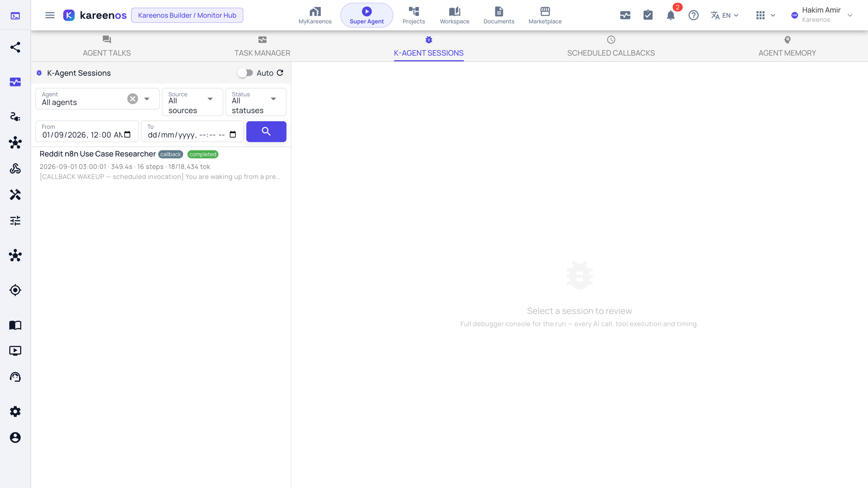
Task: Open Super Agent in top navigation
Action: point(367,15)
